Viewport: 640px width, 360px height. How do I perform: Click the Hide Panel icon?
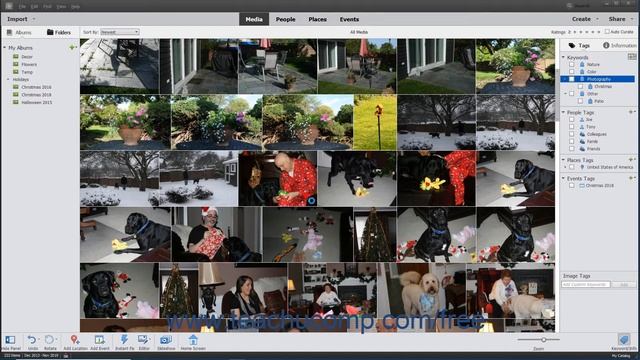click(x=10, y=340)
